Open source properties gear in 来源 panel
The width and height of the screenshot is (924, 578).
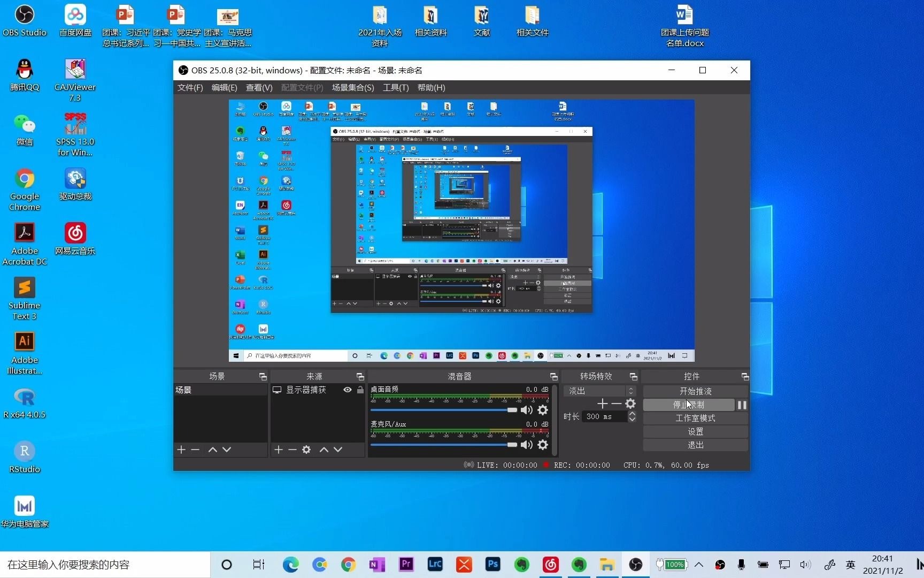306,450
